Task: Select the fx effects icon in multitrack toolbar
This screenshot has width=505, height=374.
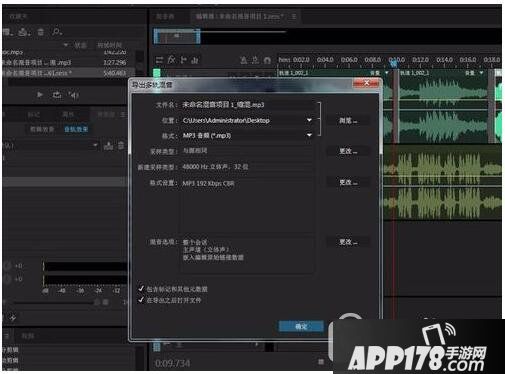Action: [x=171, y=60]
